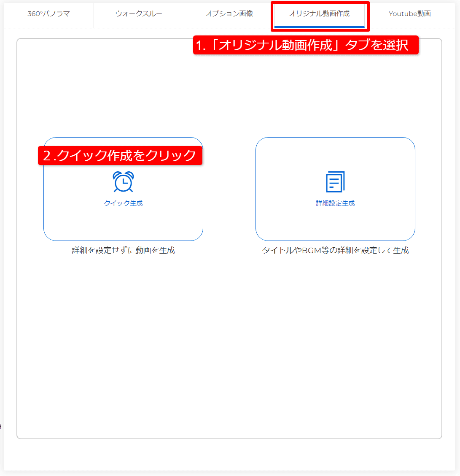Open the 360°パノラマ tab
This screenshot has width=460, height=476.
48,14
